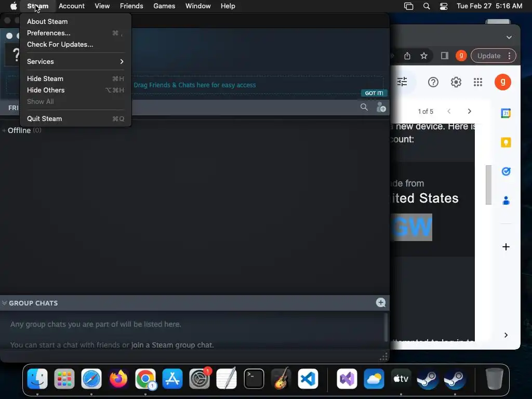Open System Settings from the Dock
The image size is (532, 399).
pyautogui.click(x=199, y=379)
